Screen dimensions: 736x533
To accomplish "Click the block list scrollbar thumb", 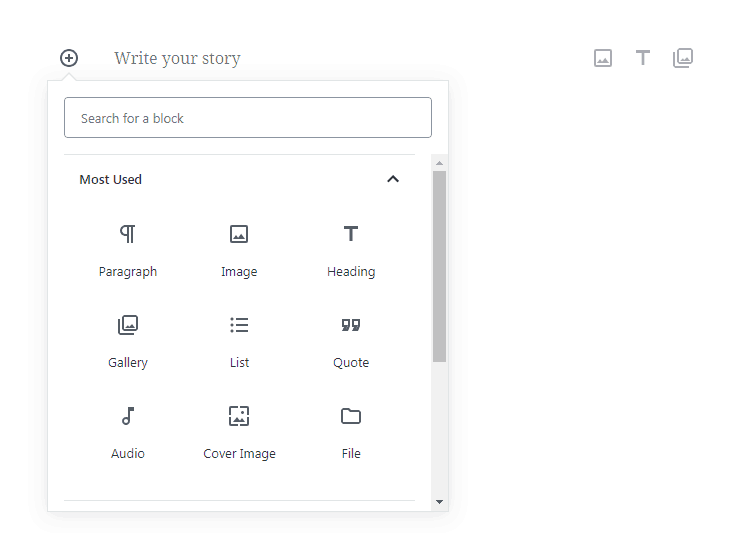I will [439, 266].
